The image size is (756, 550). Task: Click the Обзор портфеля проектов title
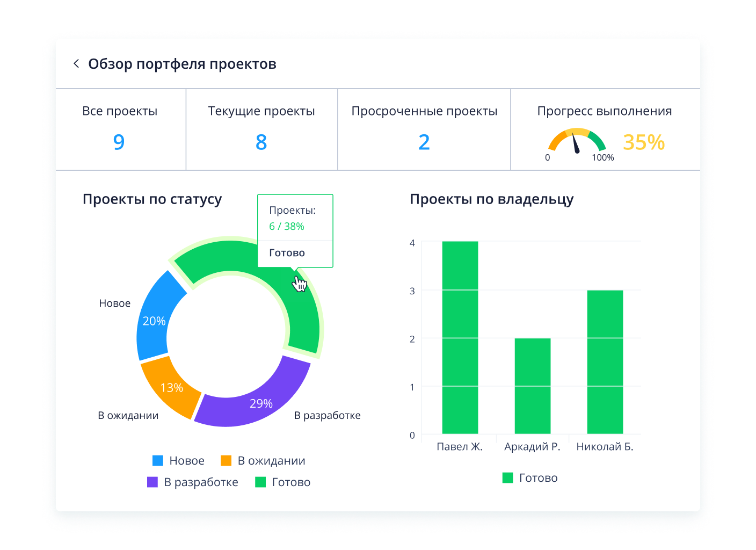[x=182, y=64]
